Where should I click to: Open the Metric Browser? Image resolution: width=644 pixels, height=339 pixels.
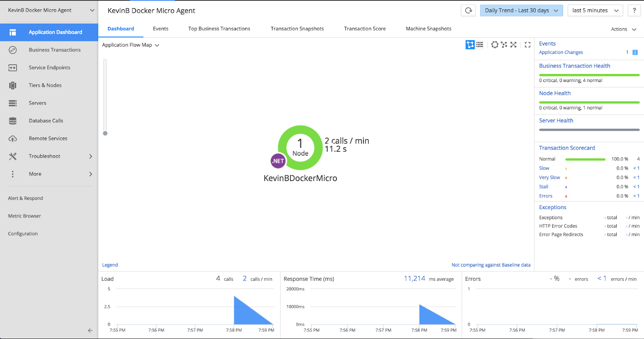[25, 216]
